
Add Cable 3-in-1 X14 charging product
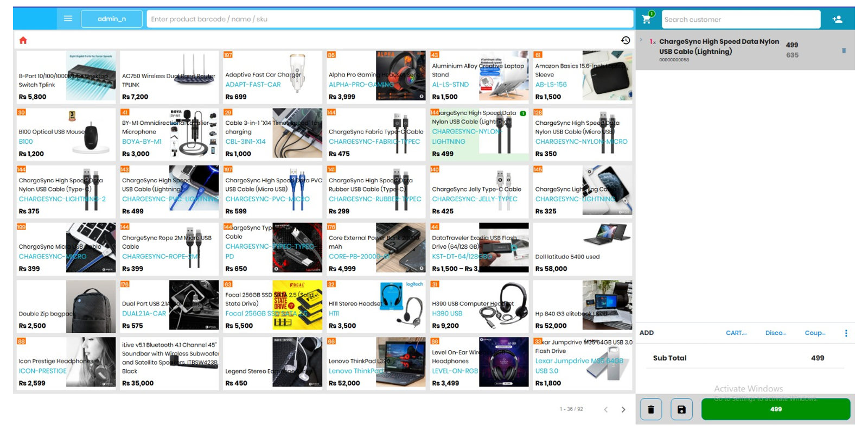273,134
